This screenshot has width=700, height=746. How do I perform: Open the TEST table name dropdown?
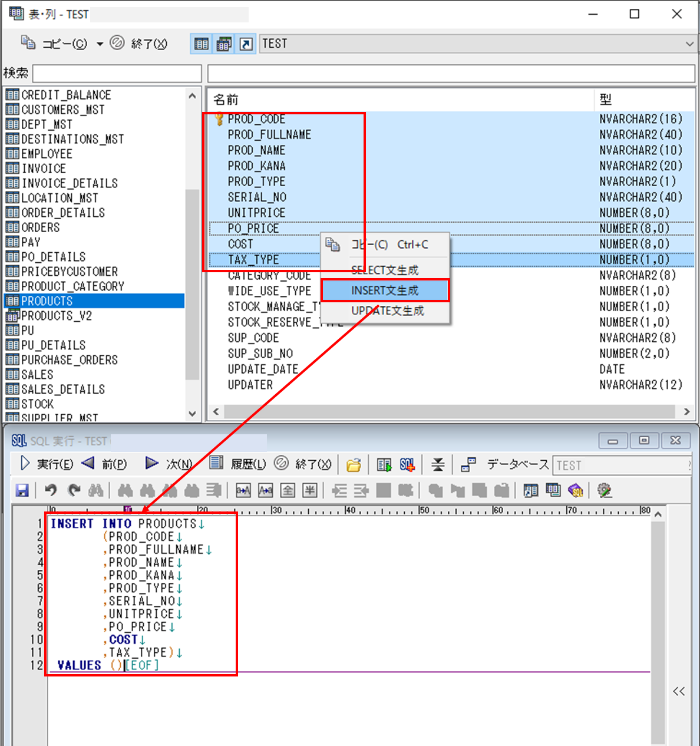tap(689, 43)
